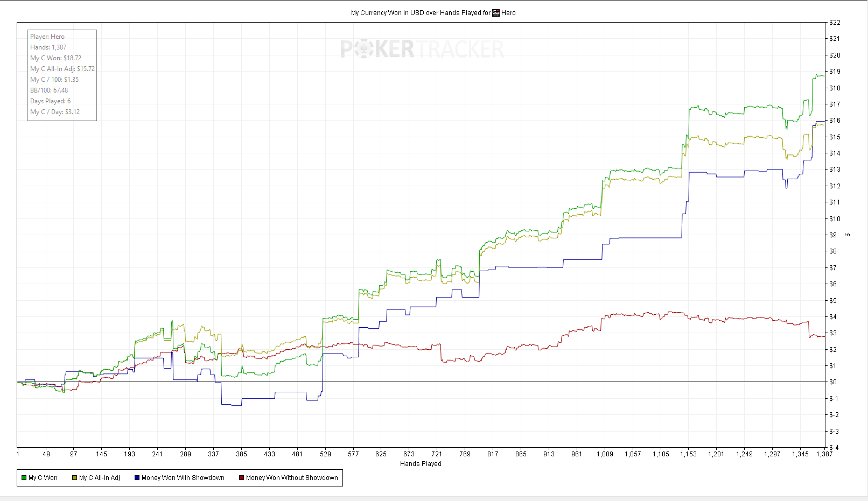This screenshot has width=868, height=501.
Task: Select the "My C Won" legend label
Action: (43, 478)
